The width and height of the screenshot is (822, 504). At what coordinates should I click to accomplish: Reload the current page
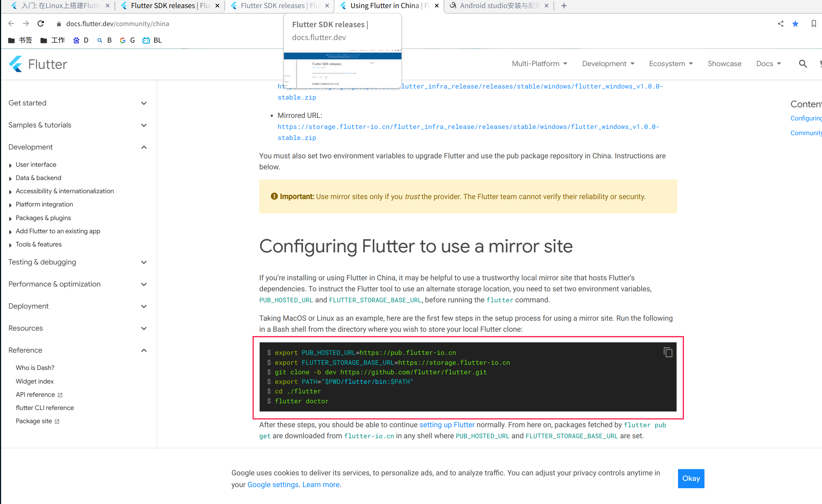pos(41,24)
